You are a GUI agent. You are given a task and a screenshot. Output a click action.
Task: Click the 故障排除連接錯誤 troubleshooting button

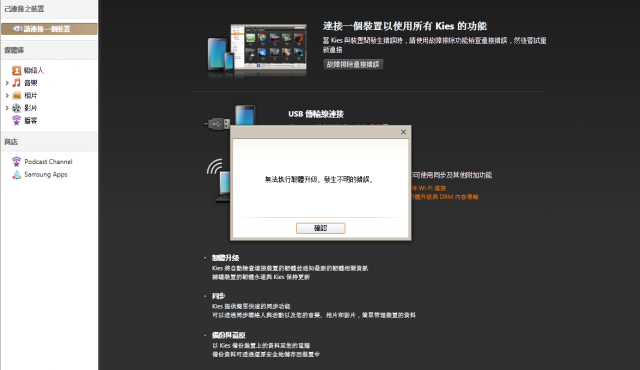tap(353, 64)
